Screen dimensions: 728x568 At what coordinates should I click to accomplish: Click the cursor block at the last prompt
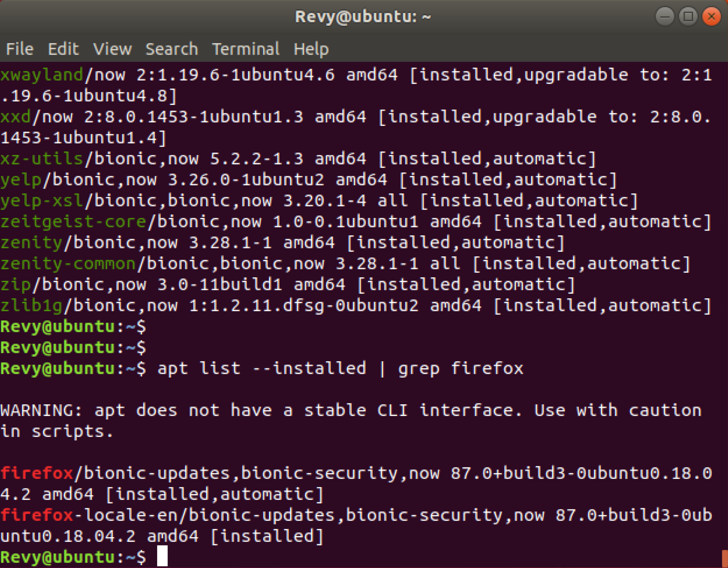pyautogui.click(x=162, y=556)
